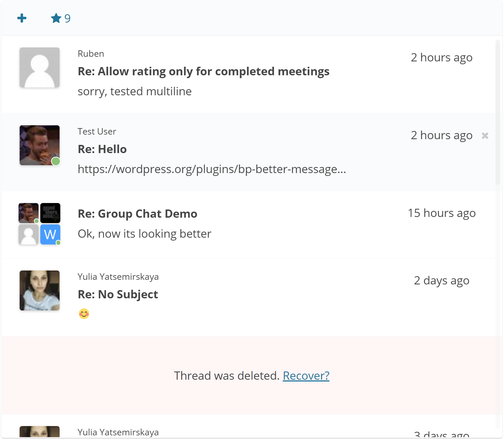Delete the Re: Hello thread with X icon

[x=485, y=136]
